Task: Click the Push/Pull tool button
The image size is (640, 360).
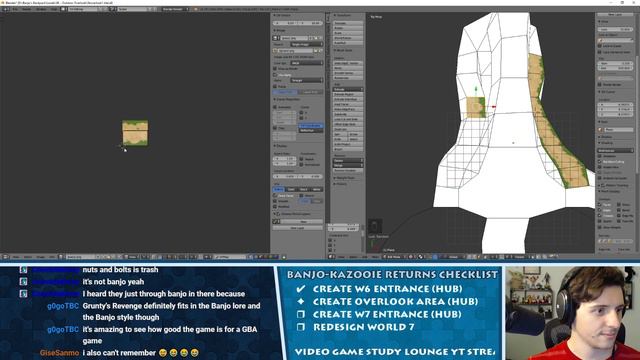Action: coord(348,43)
